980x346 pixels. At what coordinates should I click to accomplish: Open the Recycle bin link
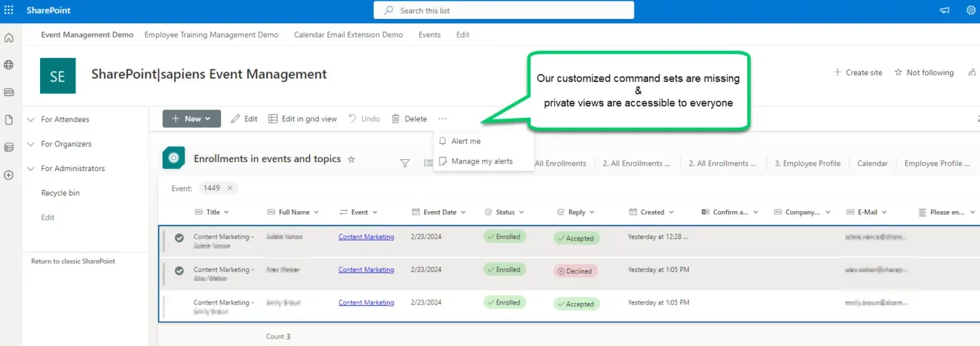pyautogui.click(x=61, y=193)
